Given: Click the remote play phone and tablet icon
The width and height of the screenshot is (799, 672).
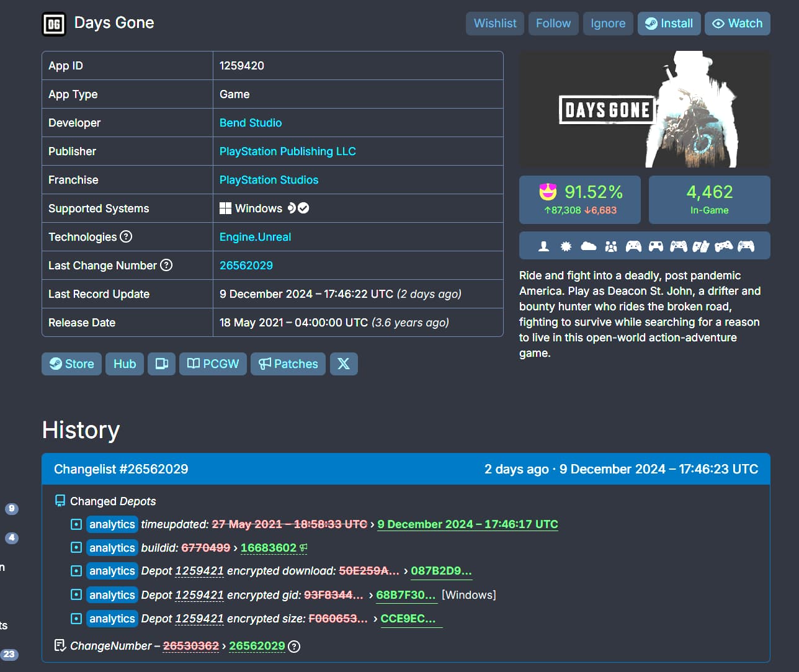Looking at the screenshot, I should (701, 246).
